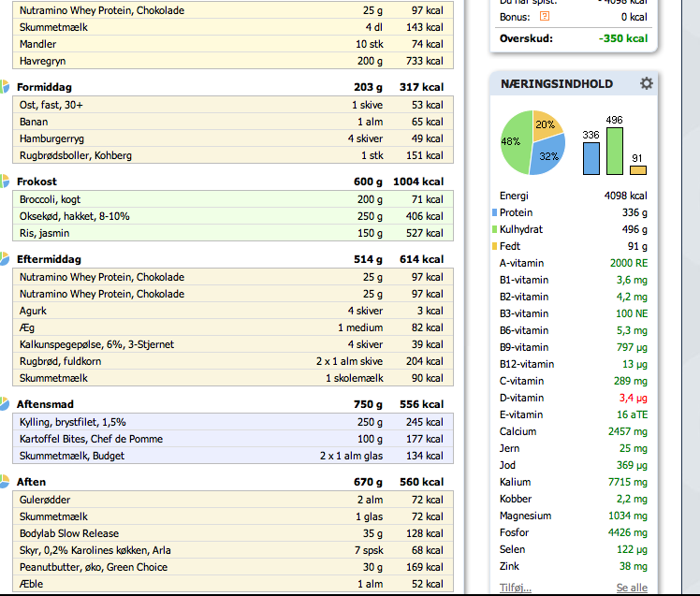Image resolution: width=700 pixels, height=596 pixels.
Task: Click the pie icon beside Aften
Action: (5, 482)
